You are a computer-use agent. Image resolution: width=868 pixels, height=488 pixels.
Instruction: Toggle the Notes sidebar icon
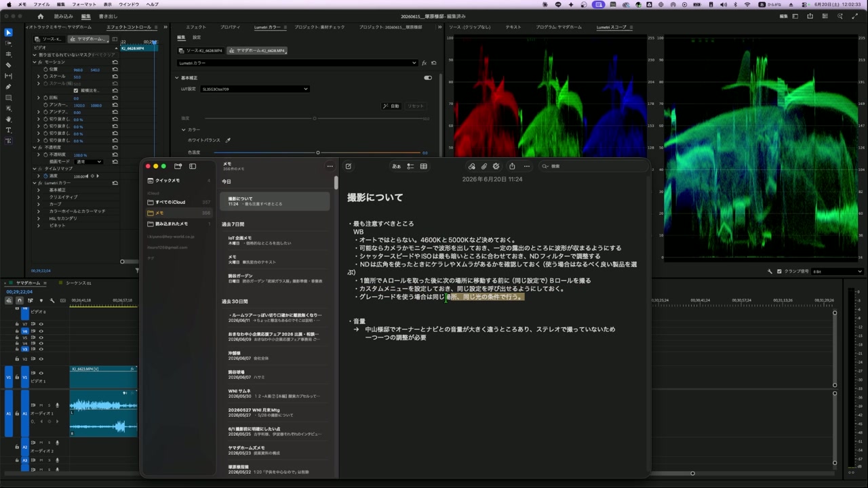pos(193,166)
